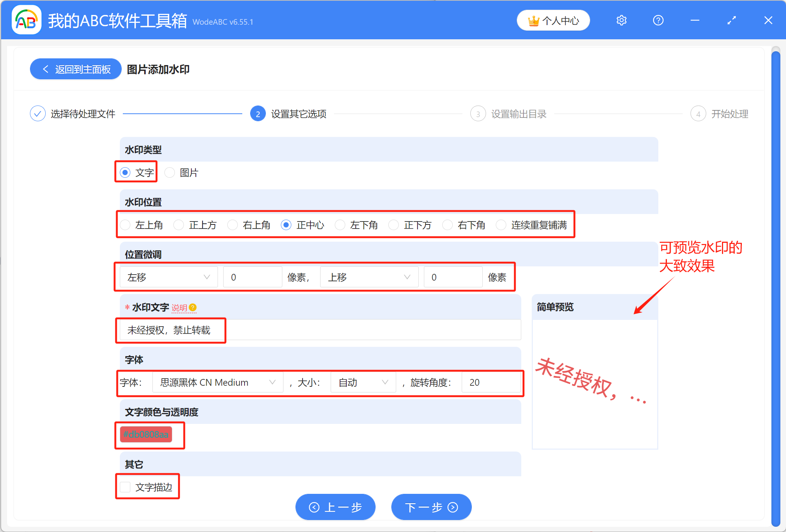Click the WodeABC app logo

tap(26, 20)
